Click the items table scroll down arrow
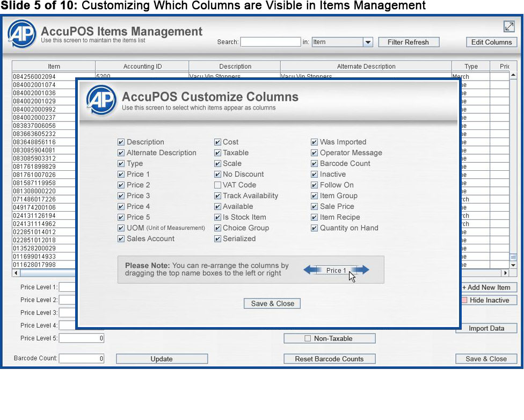 (513, 265)
